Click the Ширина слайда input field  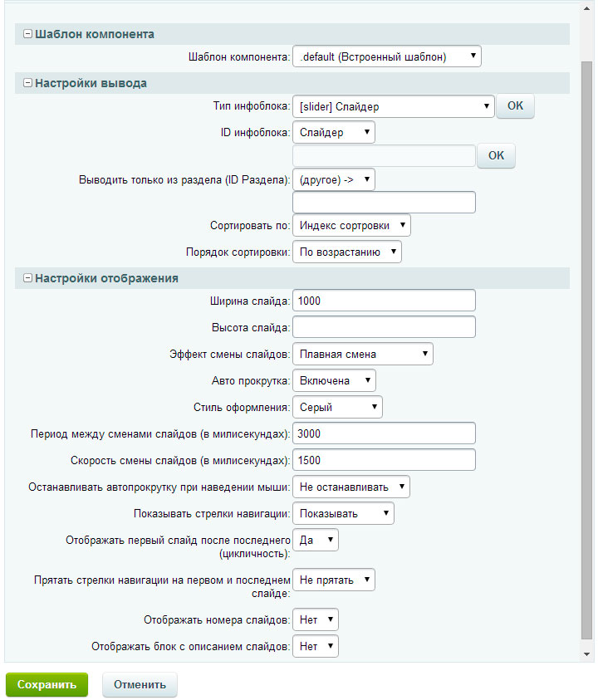[x=384, y=300]
